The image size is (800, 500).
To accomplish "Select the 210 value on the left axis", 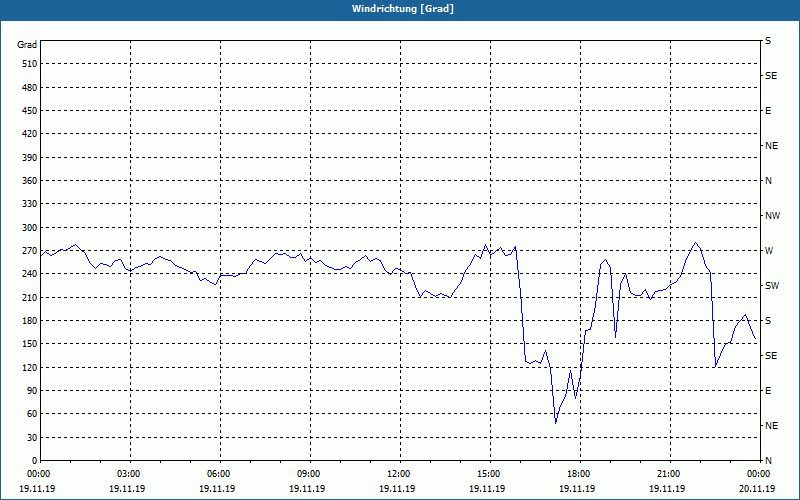I will pyautogui.click(x=30, y=297).
